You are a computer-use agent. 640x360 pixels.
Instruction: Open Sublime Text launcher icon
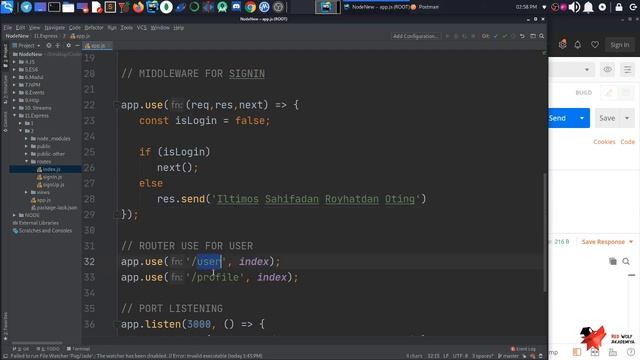click(110, 7)
